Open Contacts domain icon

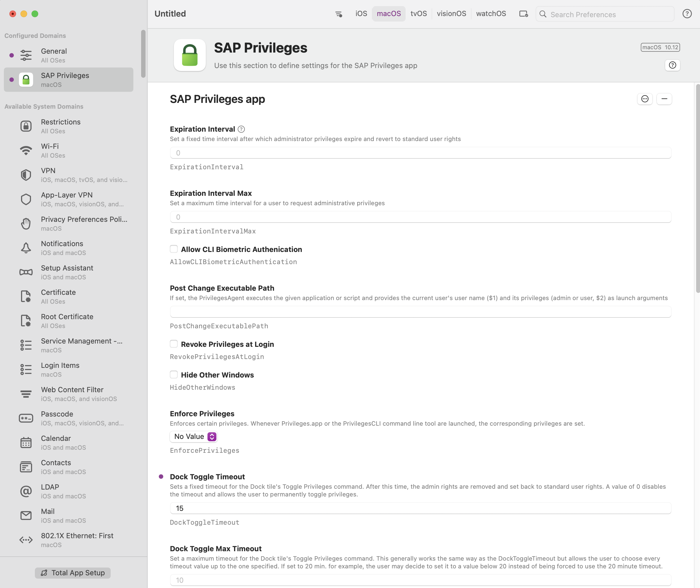point(26,467)
